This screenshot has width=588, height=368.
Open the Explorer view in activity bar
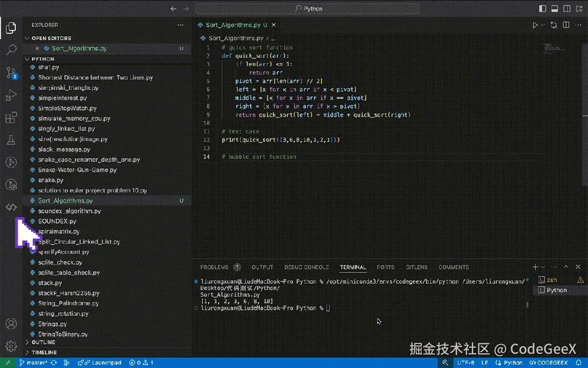click(x=11, y=28)
